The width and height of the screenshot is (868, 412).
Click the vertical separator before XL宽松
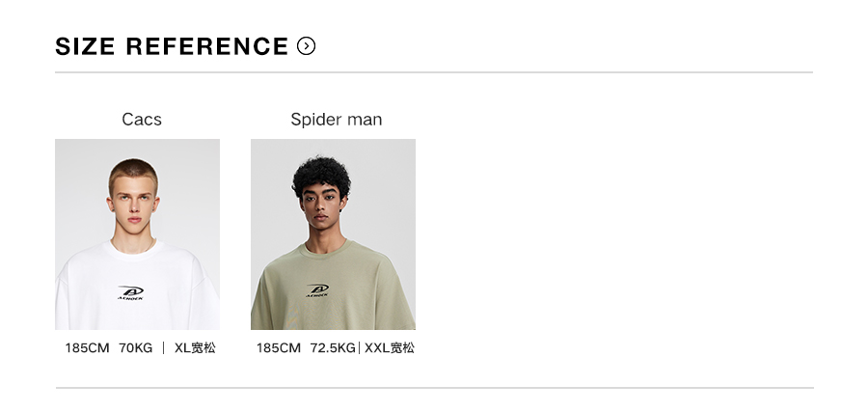click(164, 347)
